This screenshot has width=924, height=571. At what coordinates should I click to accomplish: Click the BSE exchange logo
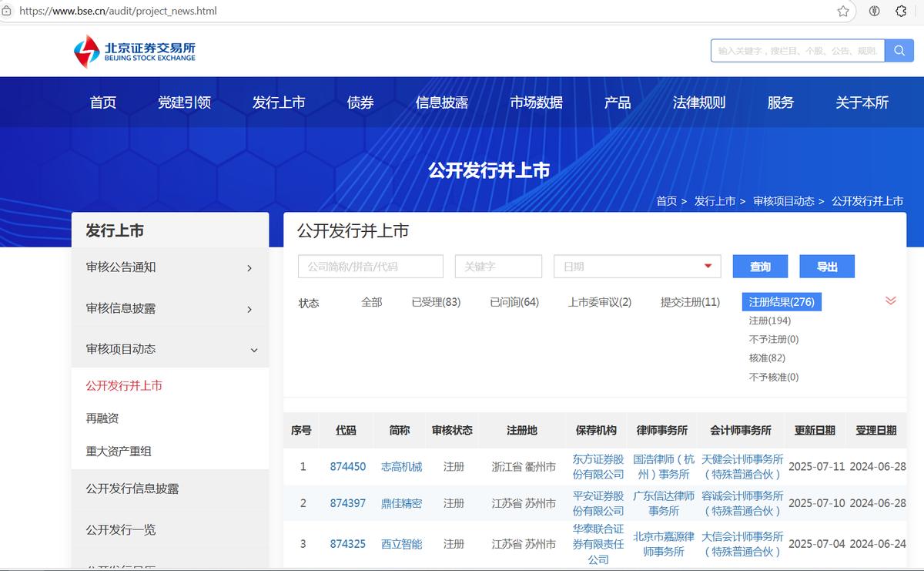pos(136,51)
